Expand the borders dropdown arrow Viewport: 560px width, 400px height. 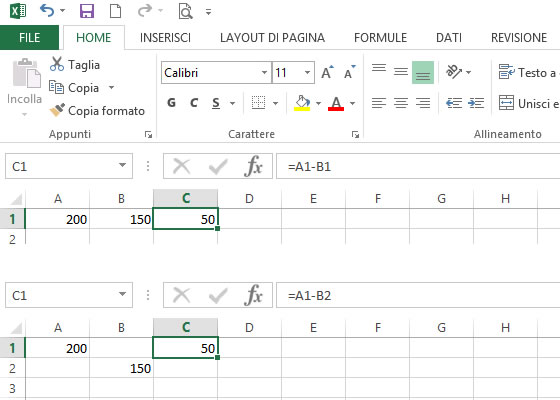click(275, 104)
